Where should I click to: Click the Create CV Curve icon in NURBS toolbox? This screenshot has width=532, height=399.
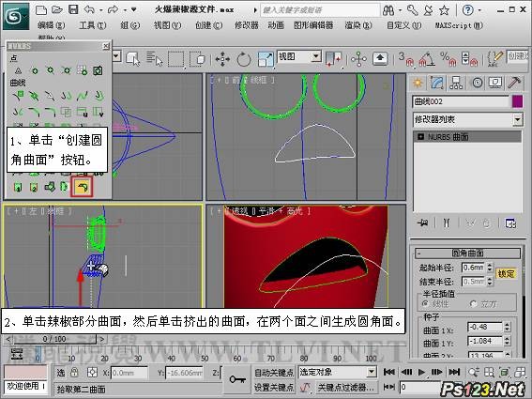[19, 96]
